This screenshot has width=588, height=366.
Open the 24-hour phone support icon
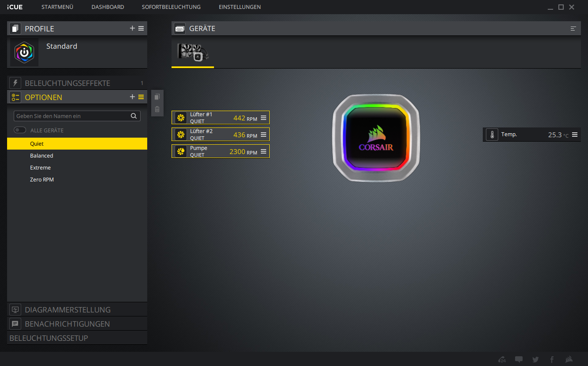(502, 359)
